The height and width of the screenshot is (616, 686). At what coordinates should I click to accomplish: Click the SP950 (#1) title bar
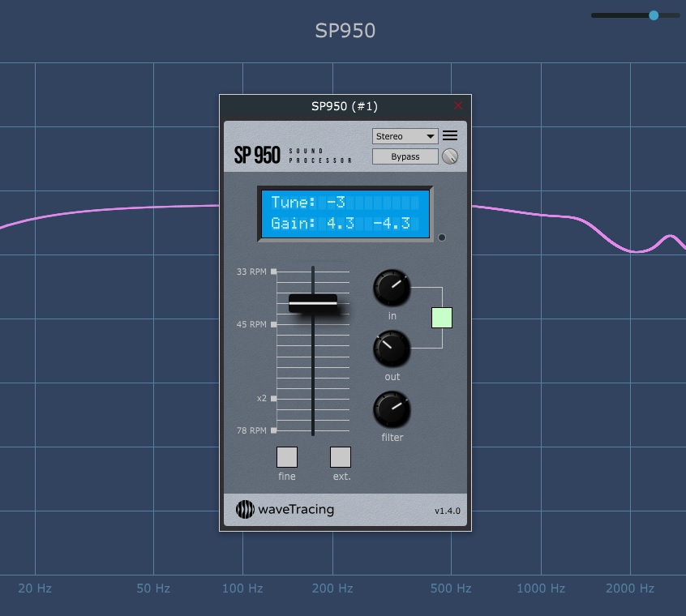click(x=345, y=106)
